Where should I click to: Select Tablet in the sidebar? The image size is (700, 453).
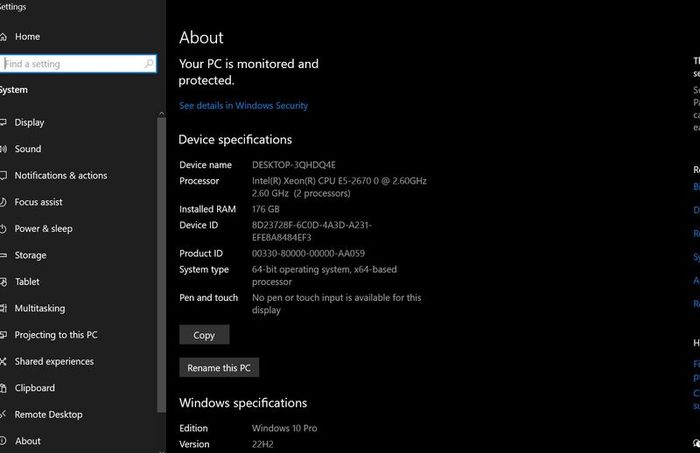tap(27, 282)
